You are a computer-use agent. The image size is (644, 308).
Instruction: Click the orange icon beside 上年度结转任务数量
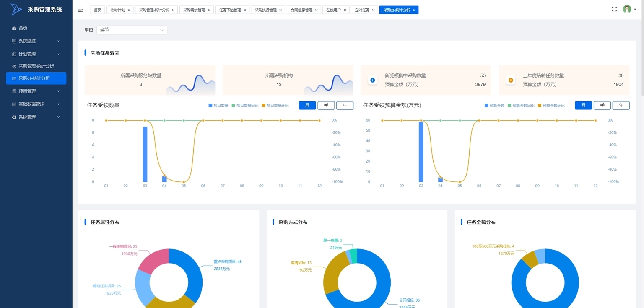point(511,80)
